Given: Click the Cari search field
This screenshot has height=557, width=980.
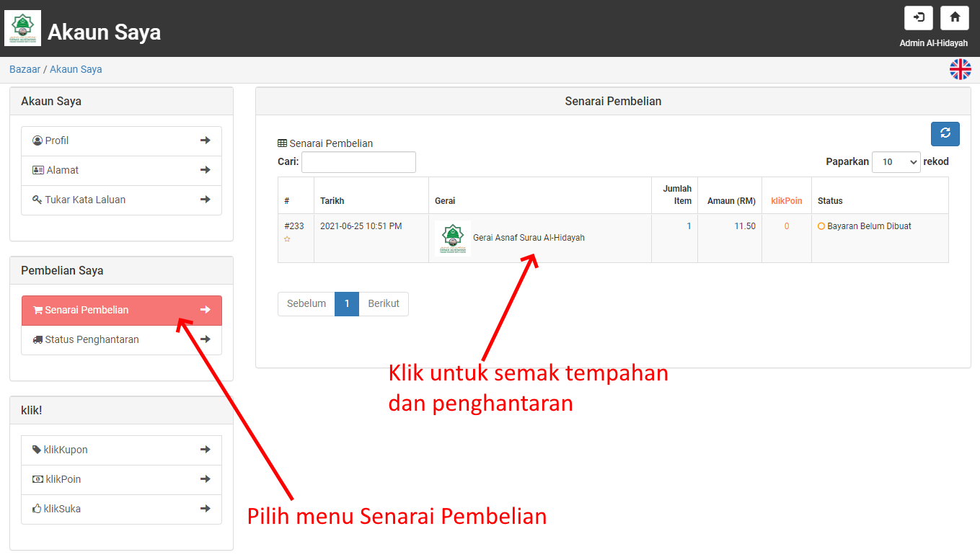Looking at the screenshot, I should pos(358,162).
